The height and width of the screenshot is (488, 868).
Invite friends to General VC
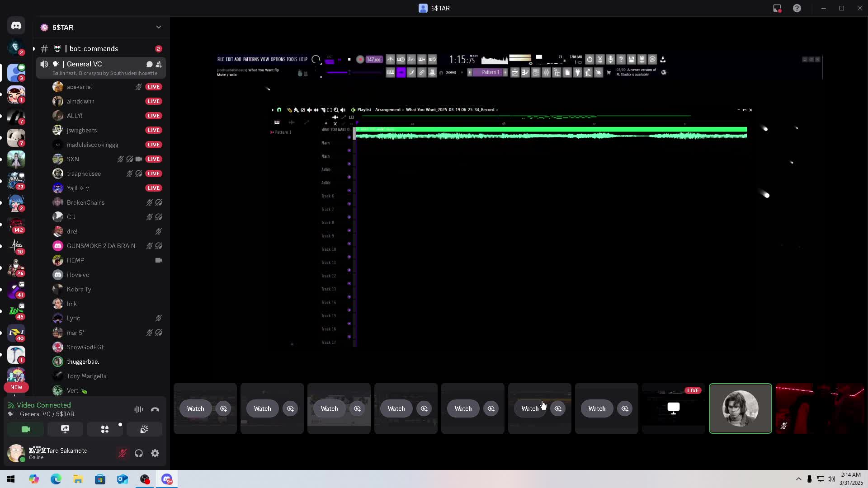coord(159,64)
